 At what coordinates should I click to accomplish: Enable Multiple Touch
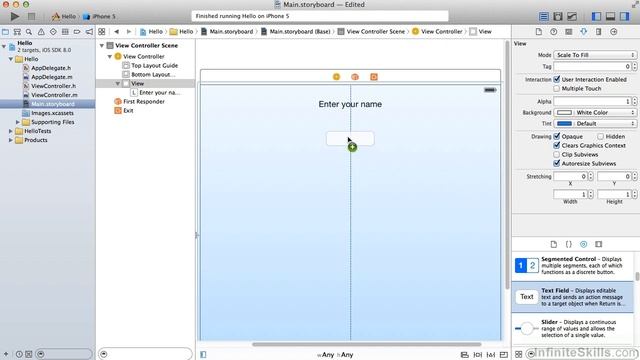click(557, 88)
